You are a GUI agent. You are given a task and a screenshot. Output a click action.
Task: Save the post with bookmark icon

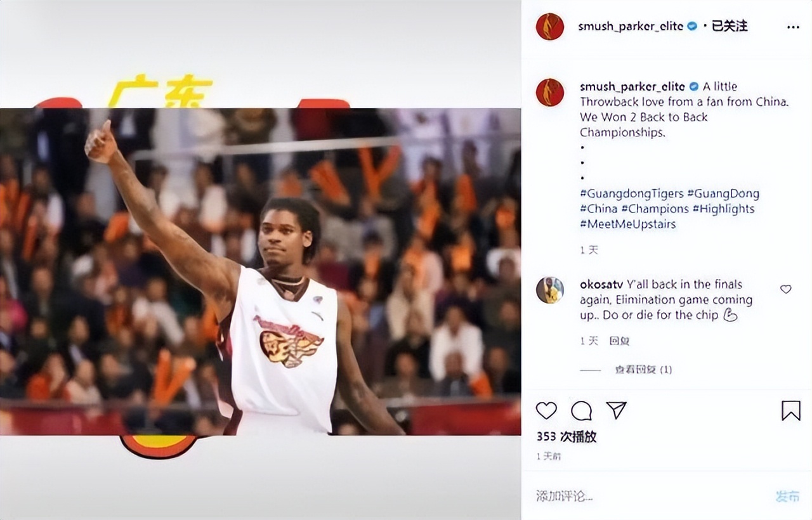[x=790, y=411]
